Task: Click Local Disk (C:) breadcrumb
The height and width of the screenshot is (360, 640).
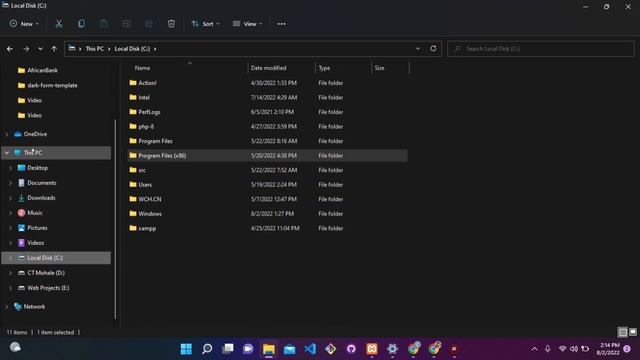Action: pos(132,49)
